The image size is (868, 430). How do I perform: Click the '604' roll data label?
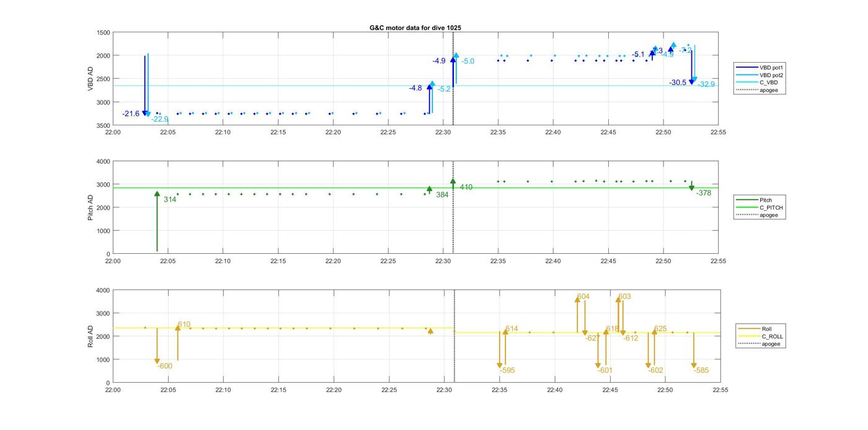coord(583,297)
